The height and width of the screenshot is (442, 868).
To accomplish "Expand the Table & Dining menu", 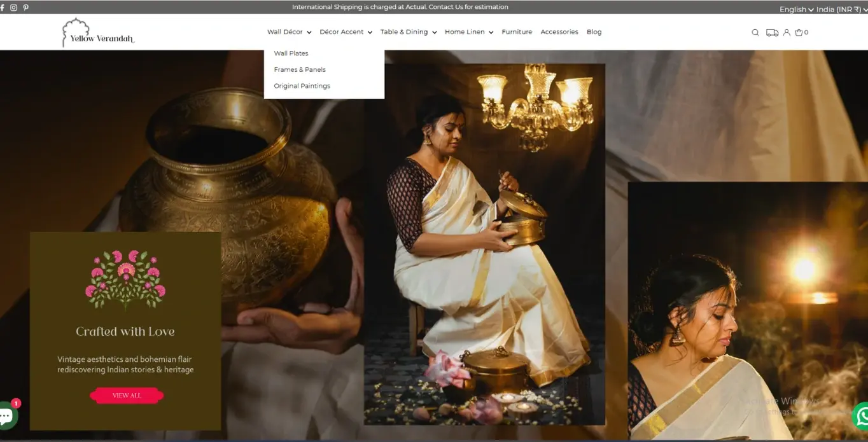I will [408, 32].
